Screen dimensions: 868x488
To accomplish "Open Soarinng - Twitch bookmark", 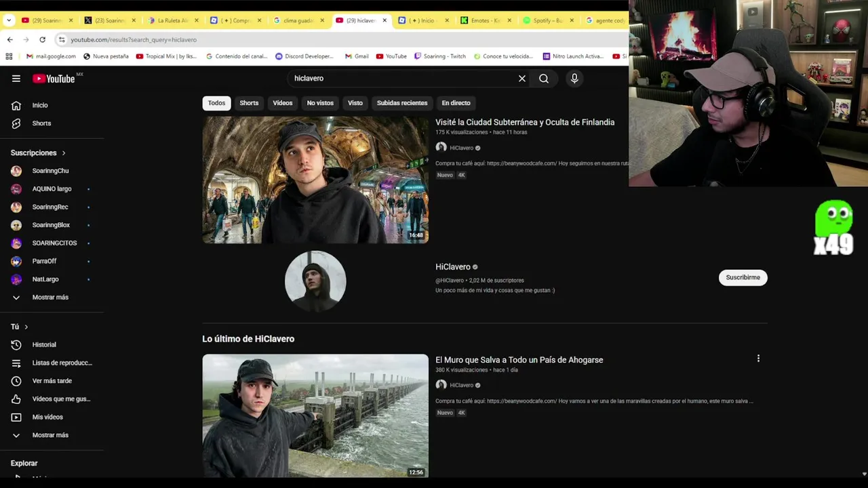I will tap(439, 56).
